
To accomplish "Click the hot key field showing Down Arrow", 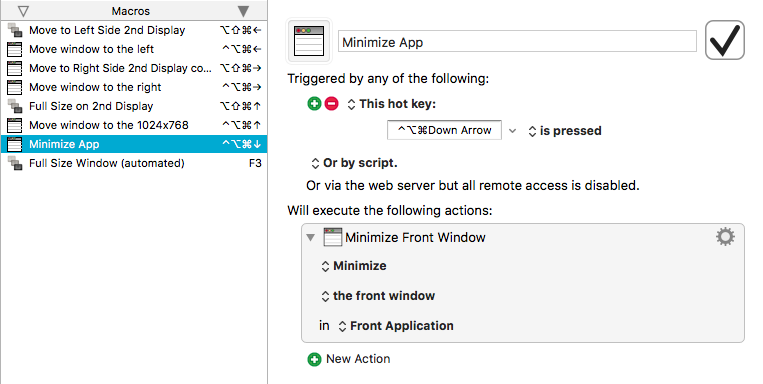I will (x=444, y=130).
